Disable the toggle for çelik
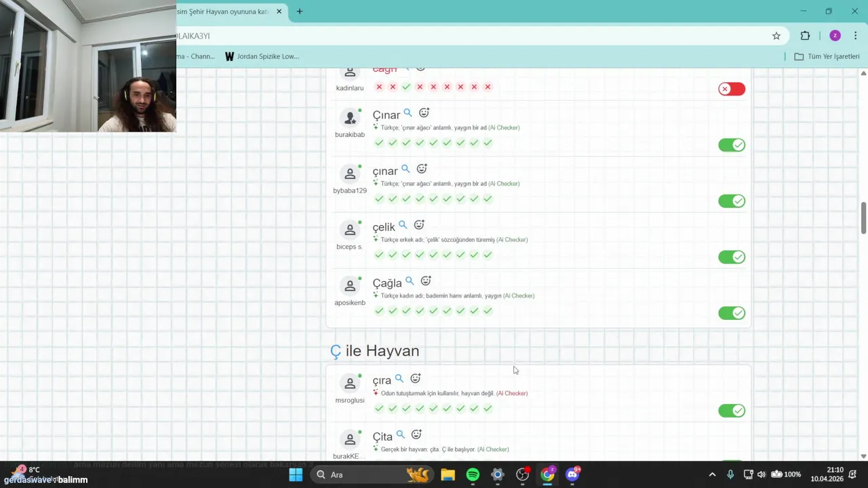This screenshot has height=488, width=868. (x=732, y=257)
